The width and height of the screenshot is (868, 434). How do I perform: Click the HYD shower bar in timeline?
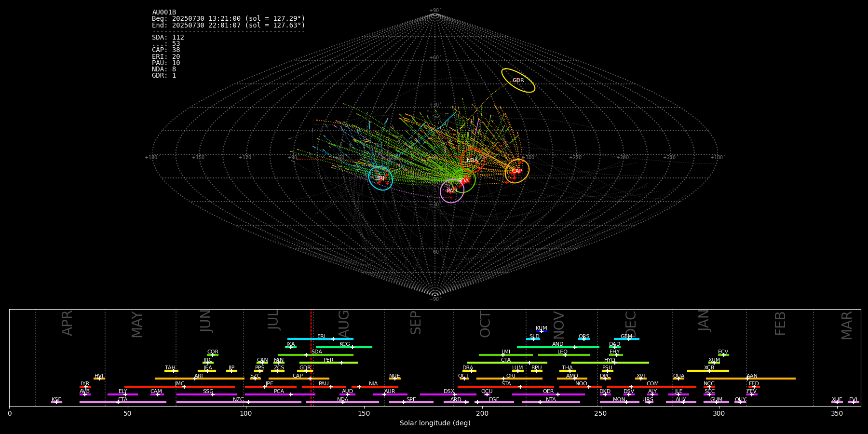pyautogui.click(x=610, y=363)
